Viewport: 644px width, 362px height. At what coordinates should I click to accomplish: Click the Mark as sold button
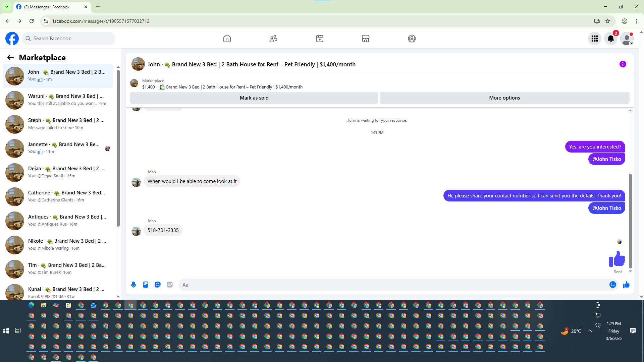[254, 98]
